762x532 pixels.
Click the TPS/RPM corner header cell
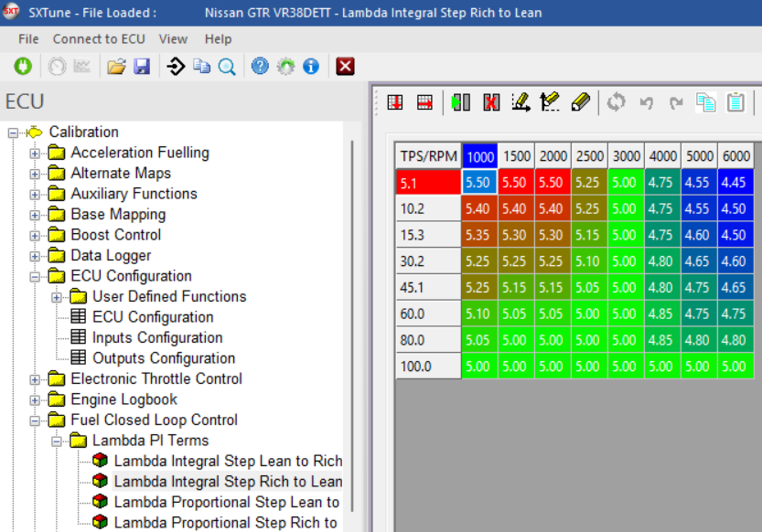(428, 156)
